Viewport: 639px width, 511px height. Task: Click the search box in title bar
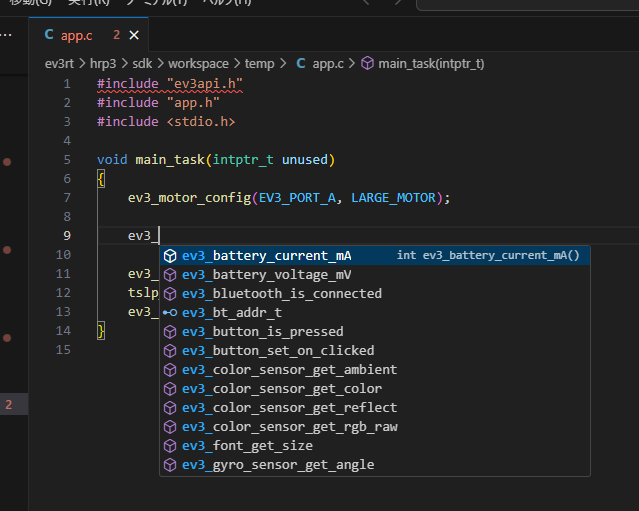[x=527, y=4]
